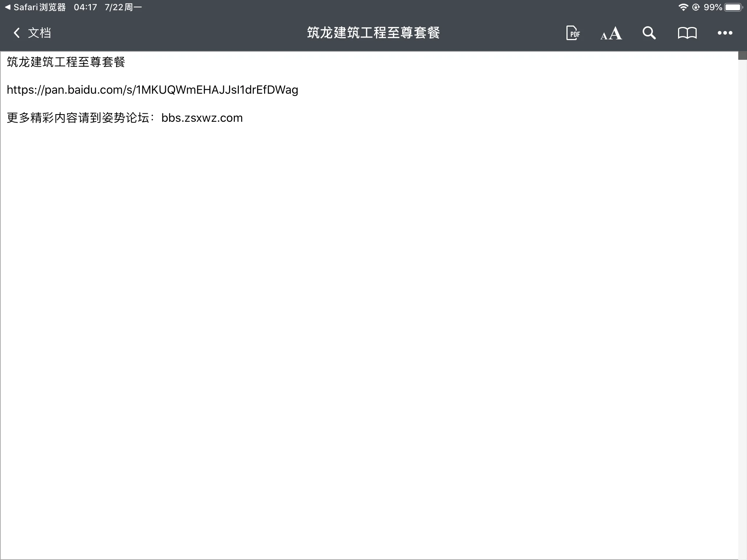Tap the 04:17 clock in status bar

[85, 7]
